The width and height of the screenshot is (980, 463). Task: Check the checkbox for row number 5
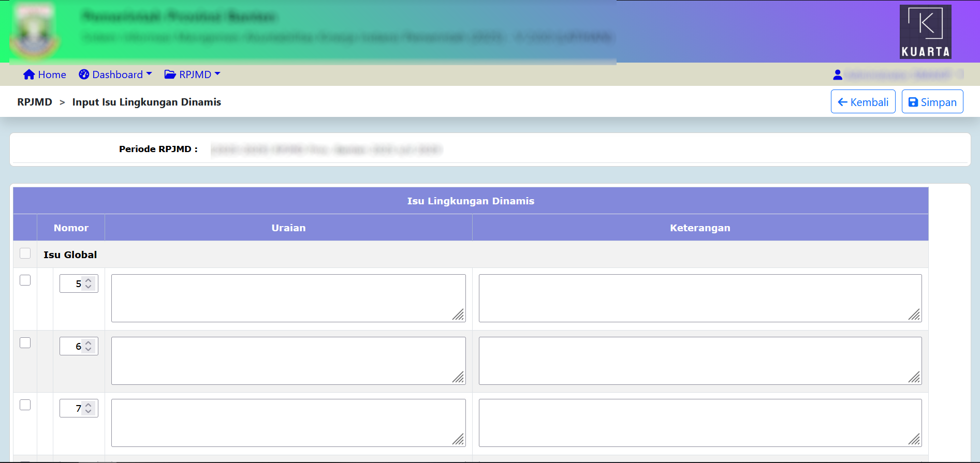25,280
